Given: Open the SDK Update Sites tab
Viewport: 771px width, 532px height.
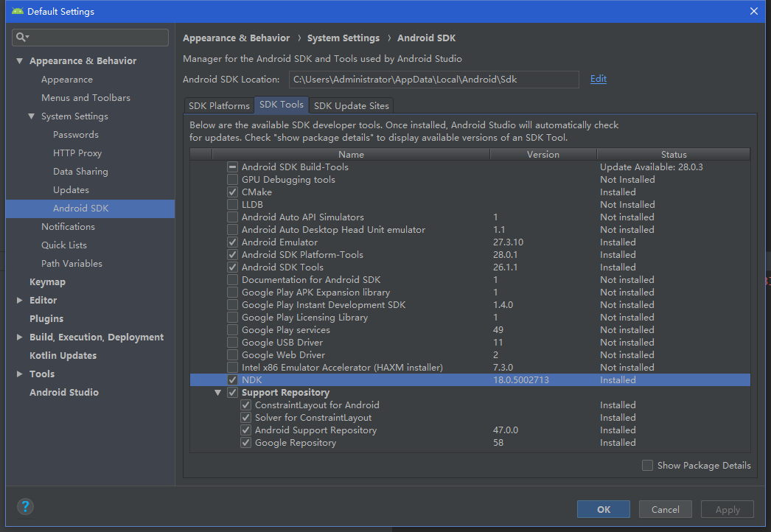Looking at the screenshot, I should (351, 105).
